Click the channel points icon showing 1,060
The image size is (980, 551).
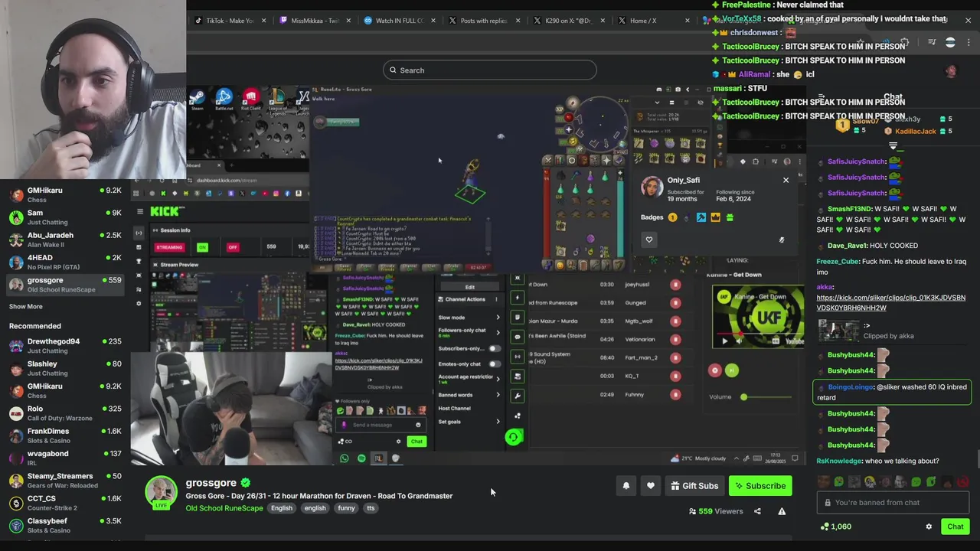pyautogui.click(x=825, y=527)
